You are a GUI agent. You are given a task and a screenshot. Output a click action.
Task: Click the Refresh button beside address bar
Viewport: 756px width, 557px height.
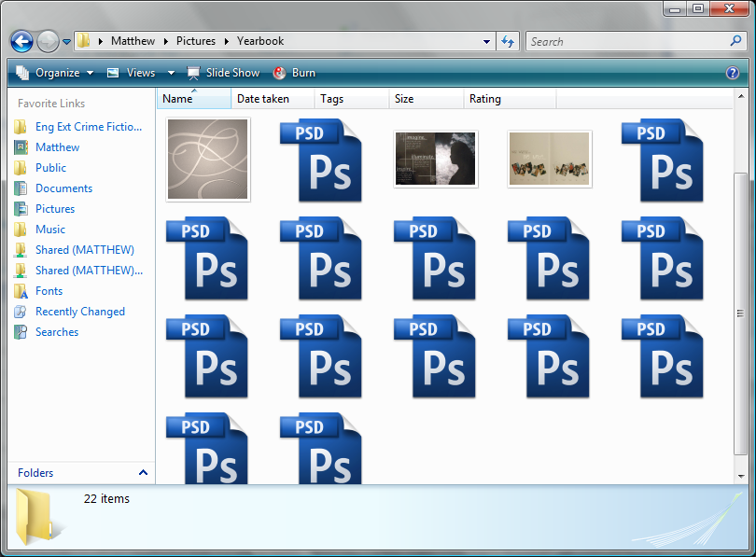[508, 41]
